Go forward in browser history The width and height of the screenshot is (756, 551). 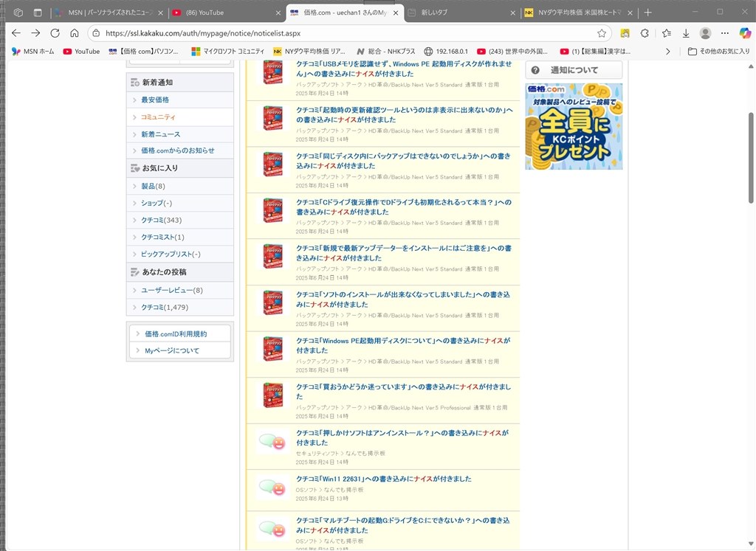[35, 33]
